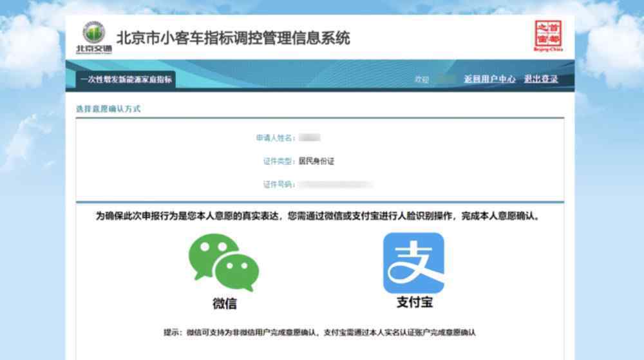
Task: Click the 北京市小客车指标调控管理信息系统 title
Action: [x=233, y=37]
